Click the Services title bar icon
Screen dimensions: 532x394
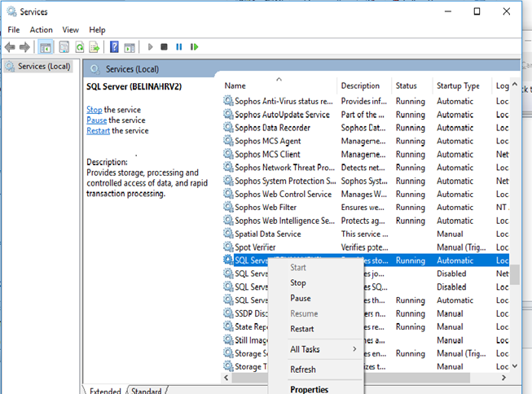point(11,11)
